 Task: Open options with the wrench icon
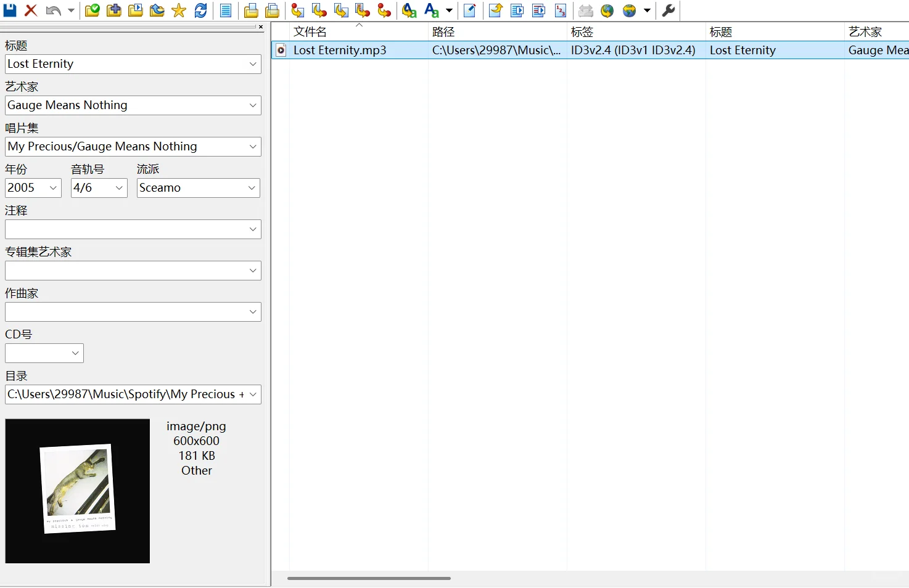[668, 10]
